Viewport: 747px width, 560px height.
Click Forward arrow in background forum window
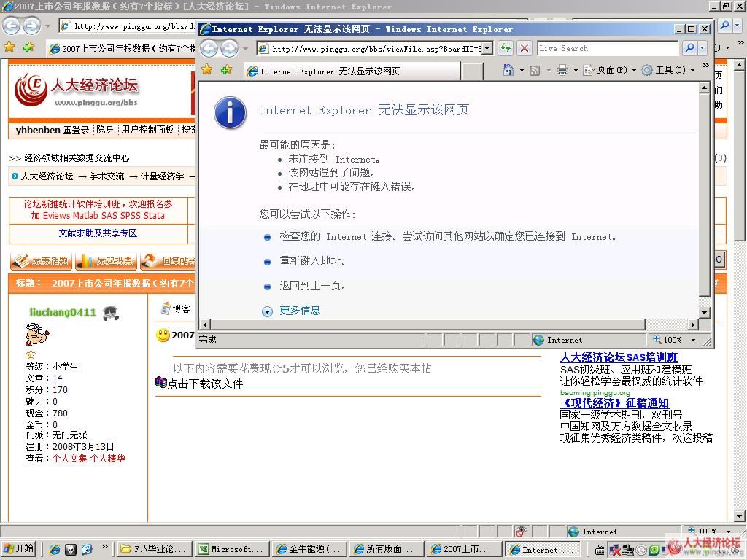[x=31, y=26]
